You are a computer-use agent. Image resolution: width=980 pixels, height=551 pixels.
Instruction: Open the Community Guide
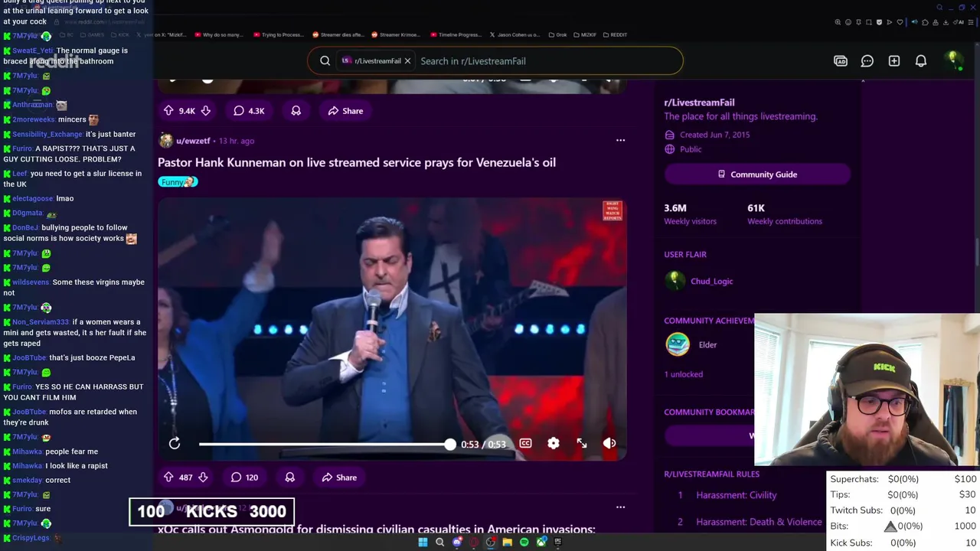[757, 174]
